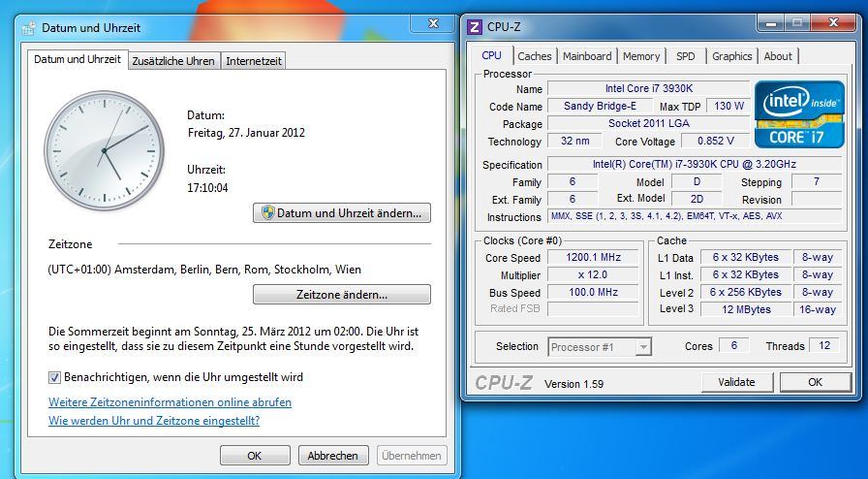Click the Technology value 32 nm

(574, 141)
